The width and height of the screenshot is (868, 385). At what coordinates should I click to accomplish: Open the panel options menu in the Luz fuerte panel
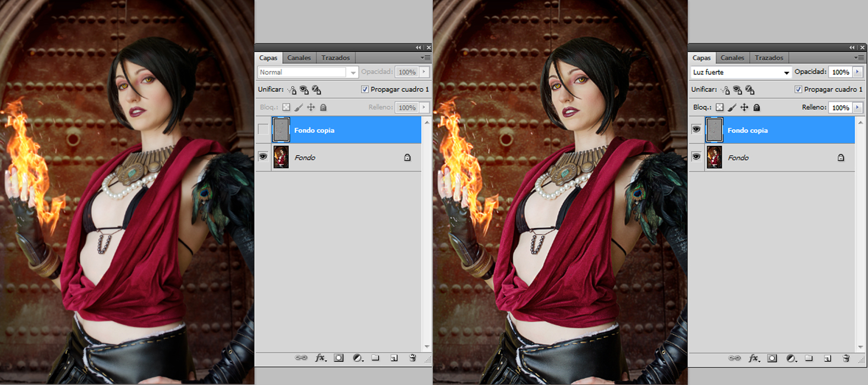[x=859, y=58]
